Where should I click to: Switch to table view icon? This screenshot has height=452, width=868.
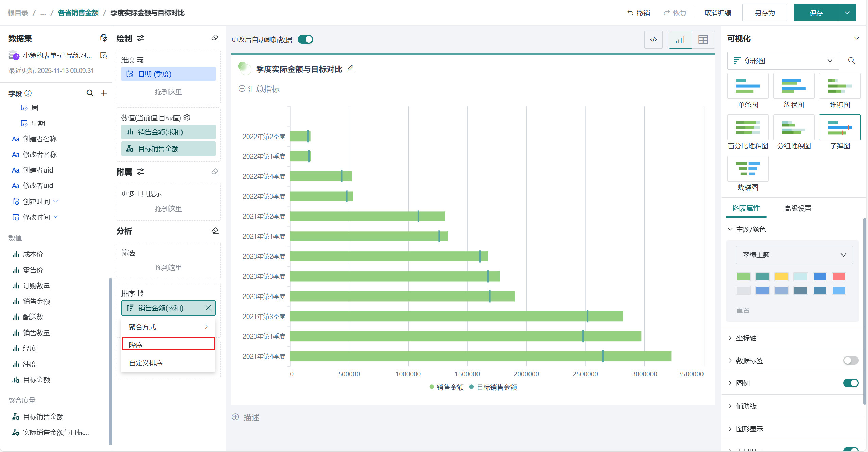703,40
